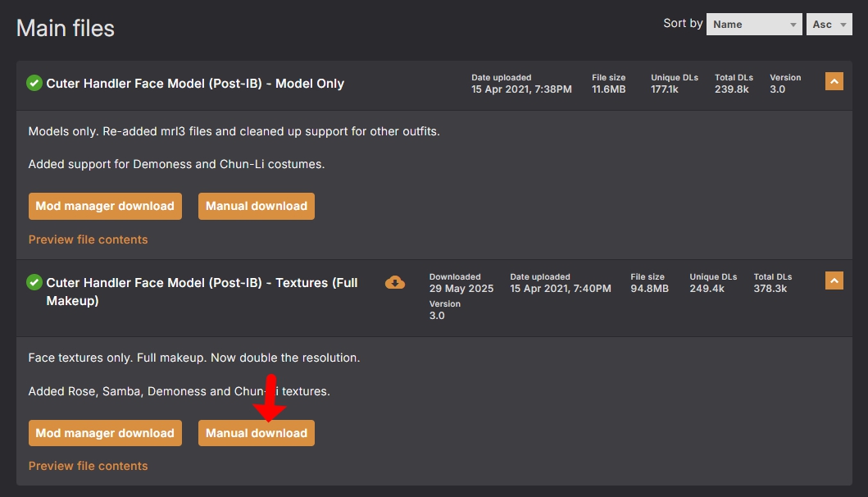Collapse the Textures (Full Makeup) file section
This screenshot has width=868, height=497.
pyautogui.click(x=834, y=280)
